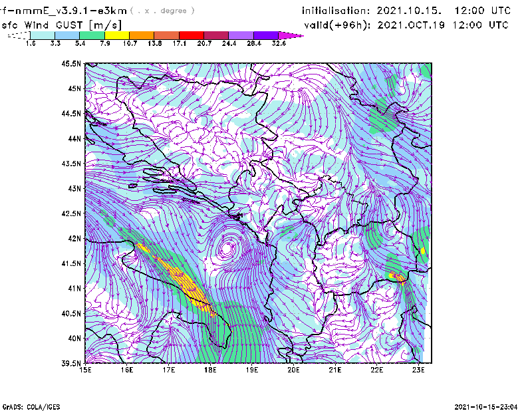Click the 19E longitude label
The image size is (532, 411).
(252, 370)
